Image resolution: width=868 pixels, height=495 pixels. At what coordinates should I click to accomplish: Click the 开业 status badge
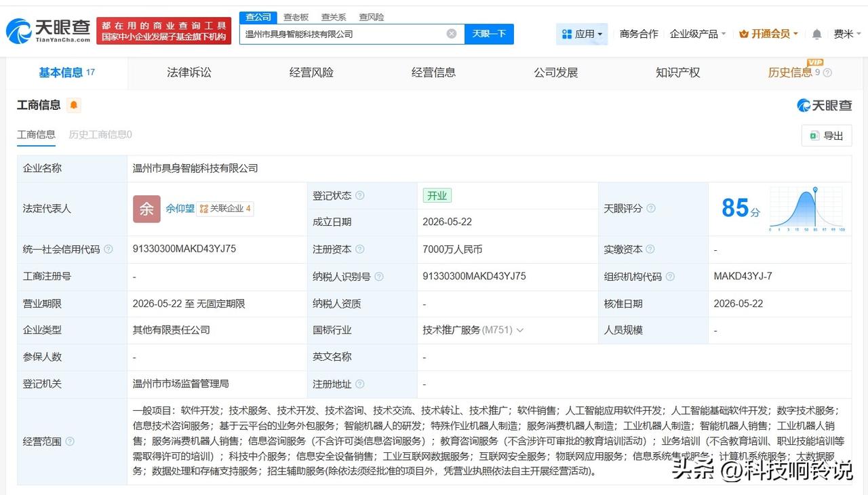point(437,195)
